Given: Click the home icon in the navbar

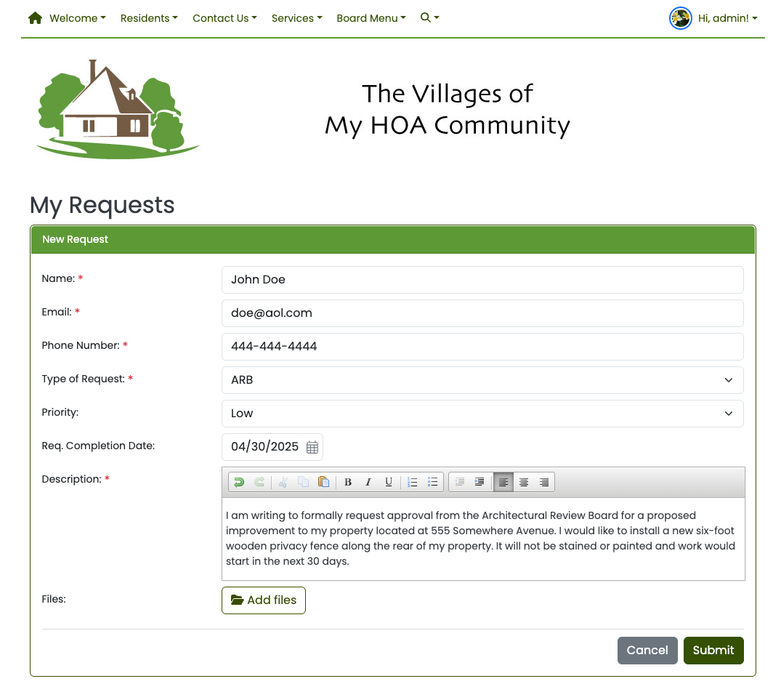Looking at the screenshot, I should [x=35, y=18].
